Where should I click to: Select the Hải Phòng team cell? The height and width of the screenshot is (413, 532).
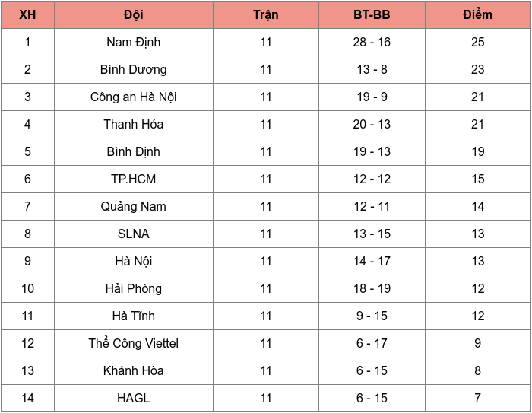tap(134, 289)
